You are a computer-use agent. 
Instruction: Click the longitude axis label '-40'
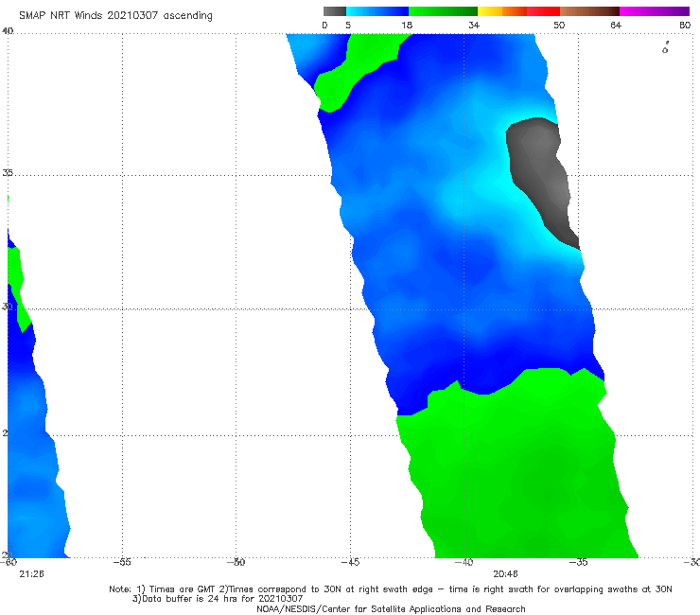464,562
